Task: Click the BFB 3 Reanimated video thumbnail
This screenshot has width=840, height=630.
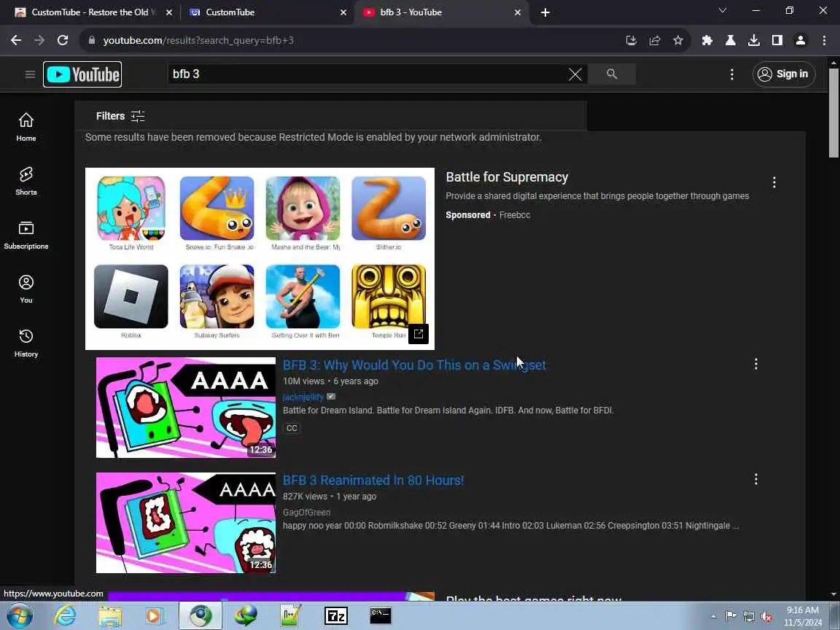Action: pyautogui.click(x=186, y=523)
